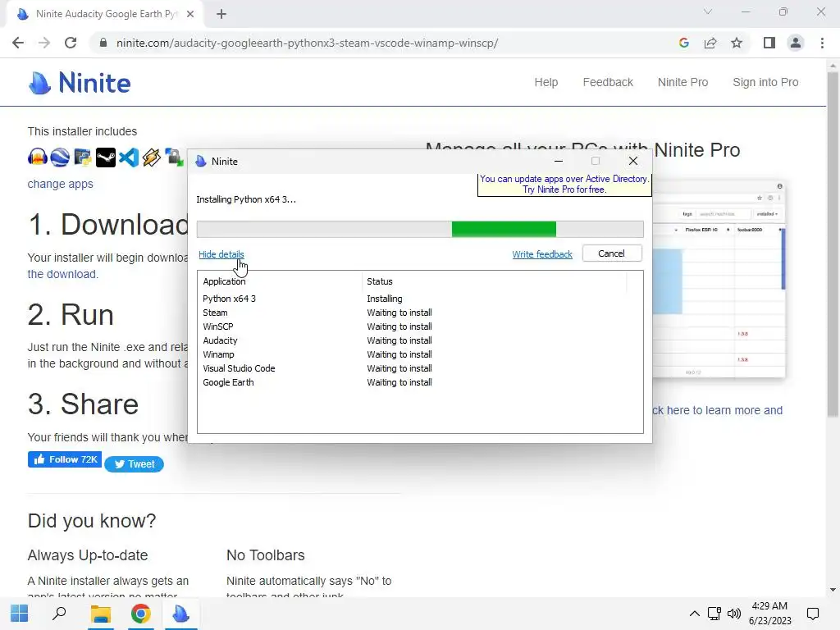
Task: Click the Steam app icon
Action: (x=106, y=157)
